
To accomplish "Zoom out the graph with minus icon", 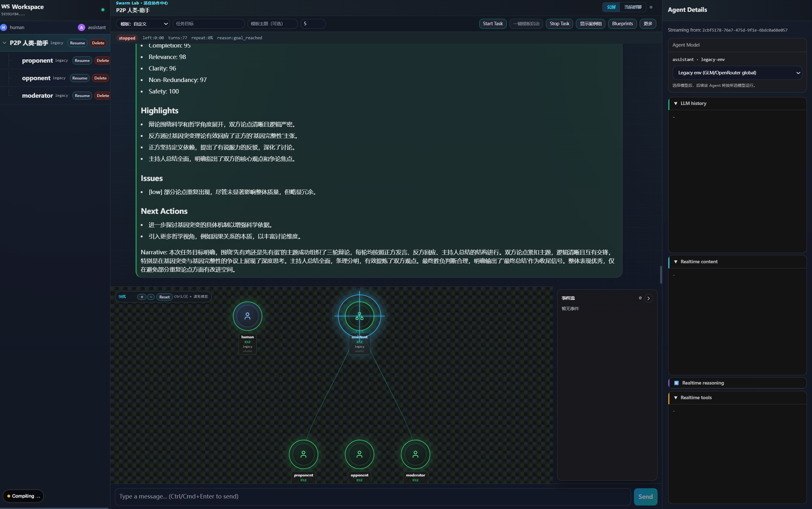I will [151, 296].
